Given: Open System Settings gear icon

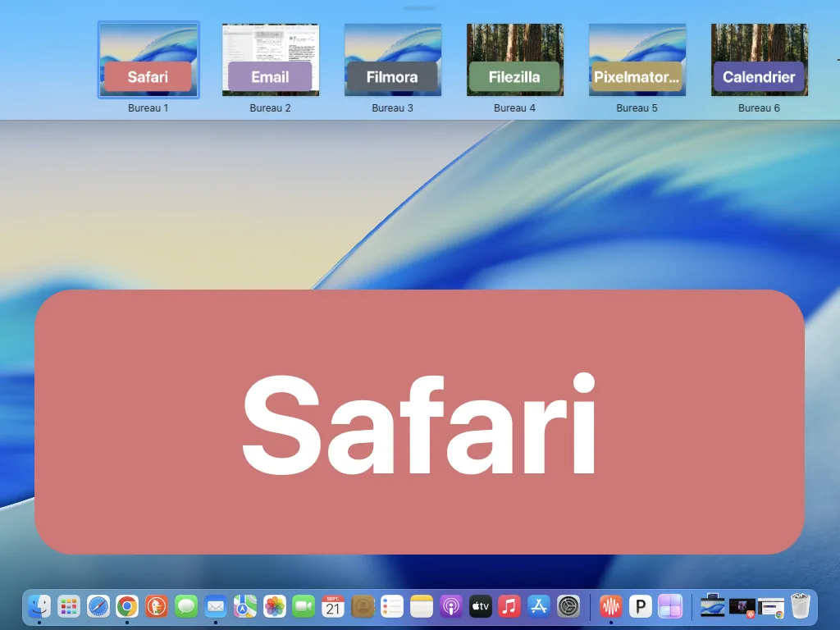Looking at the screenshot, I should [x=568, y=606].
